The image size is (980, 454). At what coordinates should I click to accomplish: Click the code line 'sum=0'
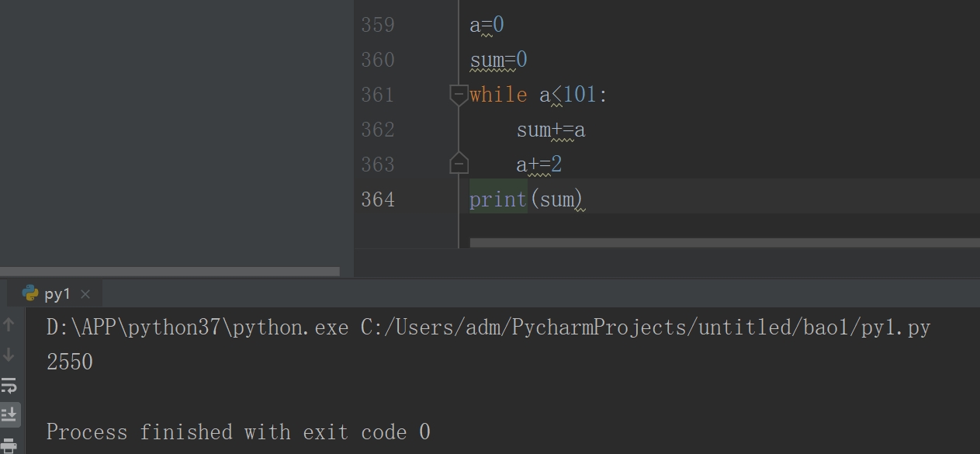499,60
